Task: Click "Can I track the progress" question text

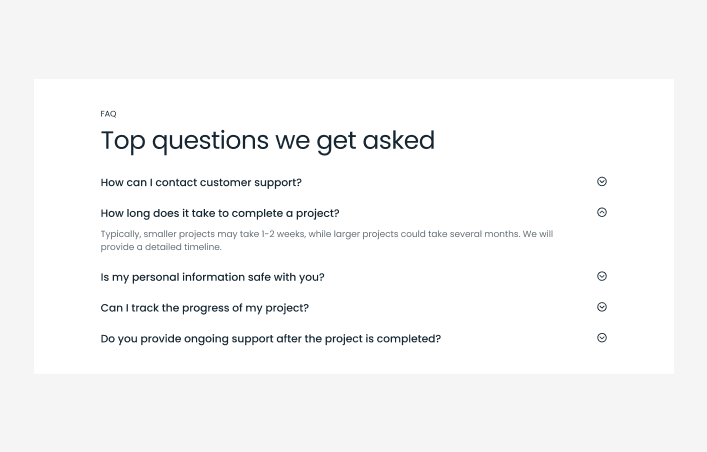Action: pyautogui.click(x=204, y=308)
